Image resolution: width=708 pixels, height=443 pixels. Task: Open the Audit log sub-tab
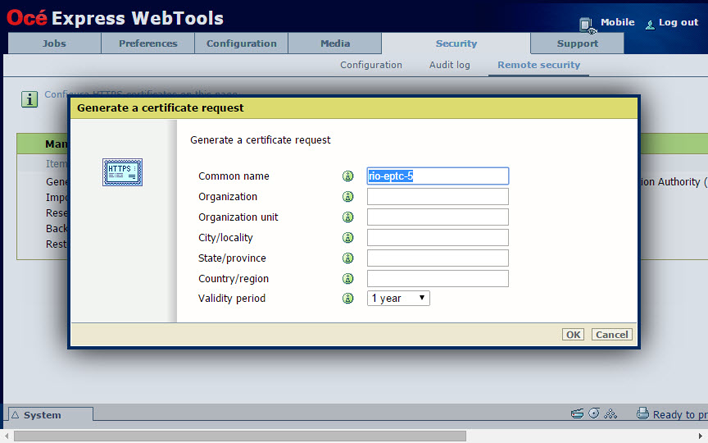coord(450,65)
